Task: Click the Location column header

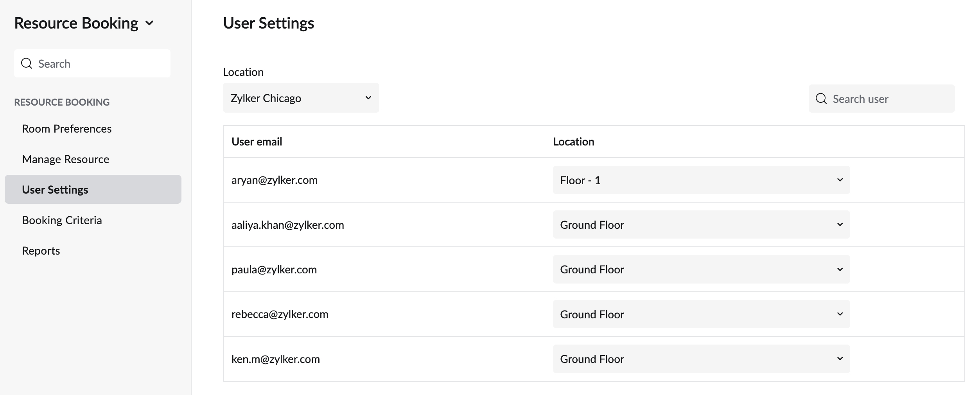Action: 573,142
